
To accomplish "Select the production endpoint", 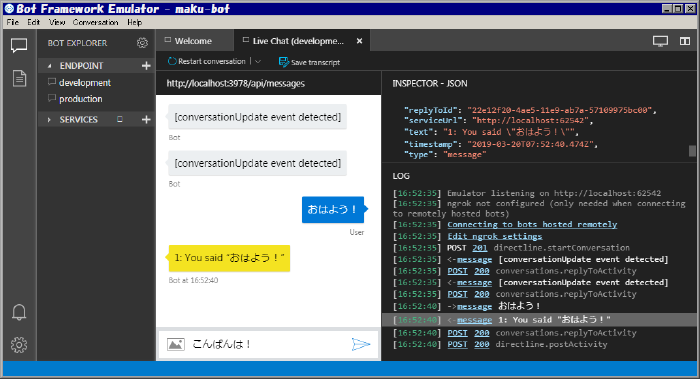I will (80, 99).
